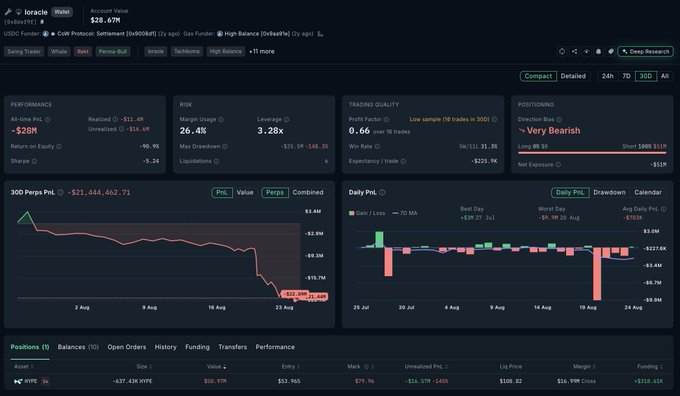Sort positions by Entry column
This screenshot has width=680, height=396.
[291, 367]
